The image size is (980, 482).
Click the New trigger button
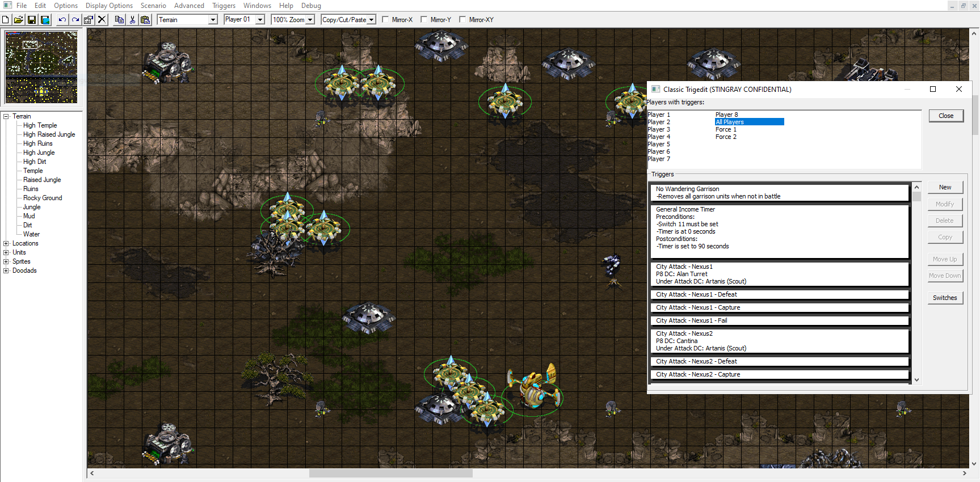[x=945, y=187]
